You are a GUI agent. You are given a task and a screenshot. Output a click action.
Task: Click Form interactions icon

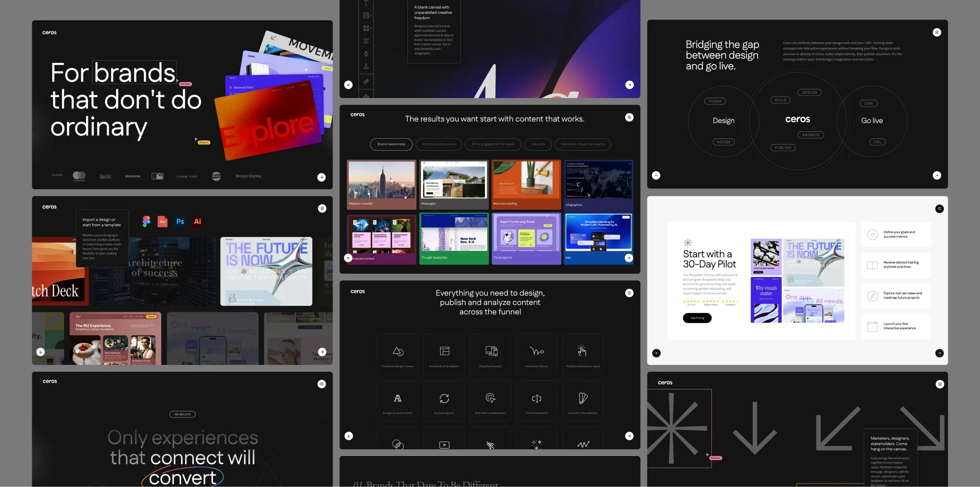point(537,398)
